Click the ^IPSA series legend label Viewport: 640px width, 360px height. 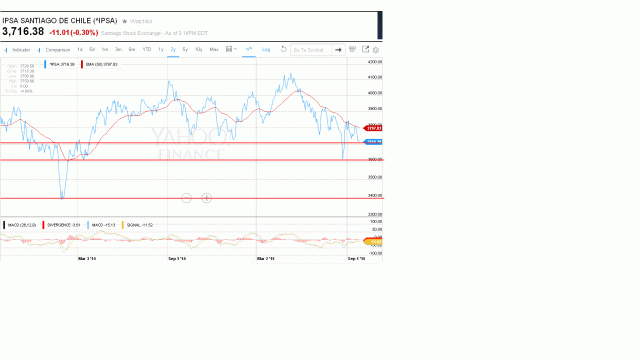[60, 64]
